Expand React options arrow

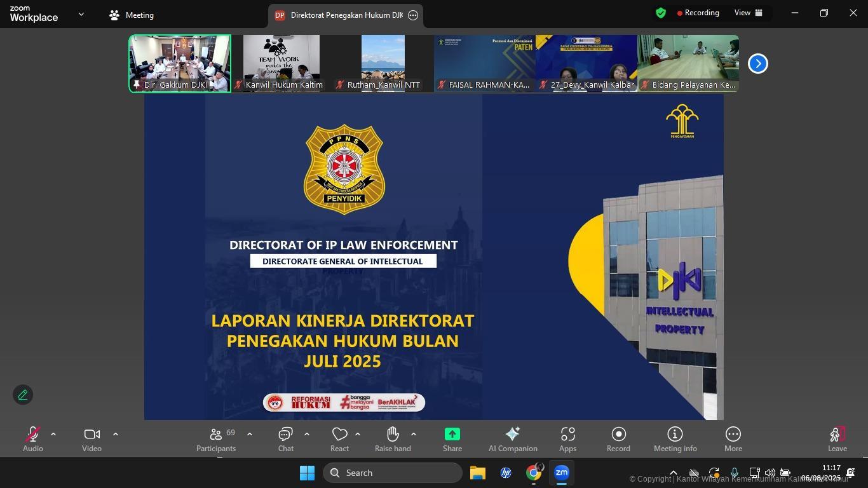pos(358,434)
